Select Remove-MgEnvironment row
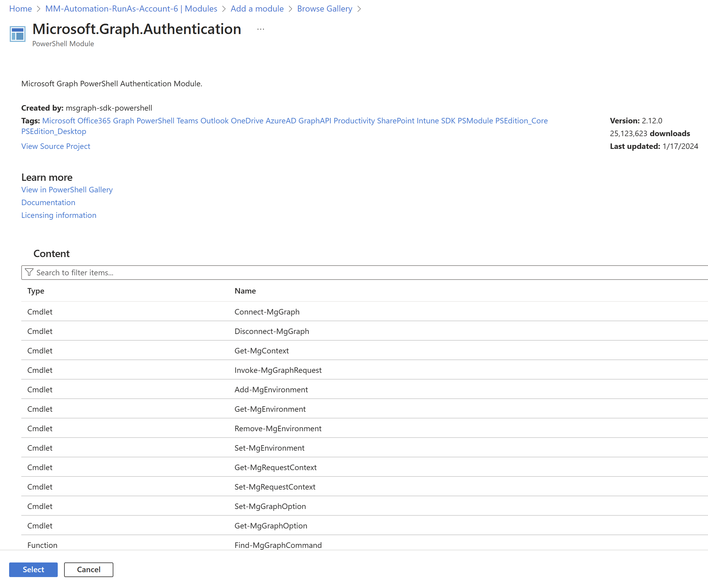Screen dimensions: 708x588 [364, 428]
